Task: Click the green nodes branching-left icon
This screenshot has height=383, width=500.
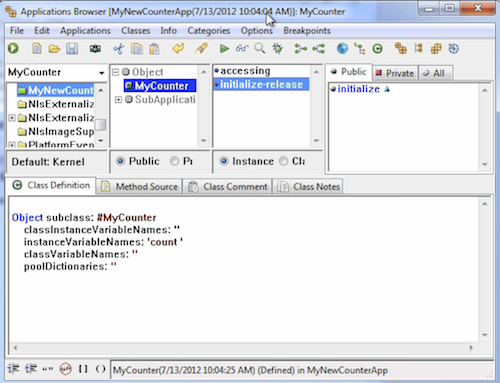Action: pyautogui.click(x=319, y=49)
